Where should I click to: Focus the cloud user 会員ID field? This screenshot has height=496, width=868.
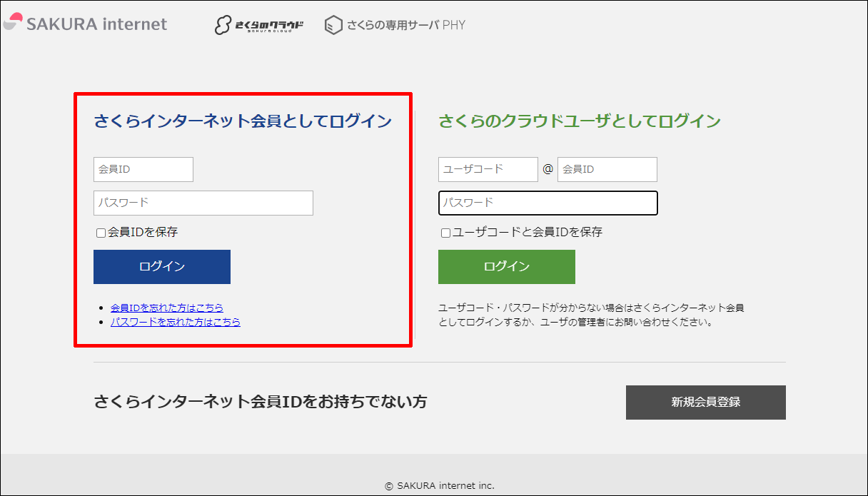click(x=607, y=170)
